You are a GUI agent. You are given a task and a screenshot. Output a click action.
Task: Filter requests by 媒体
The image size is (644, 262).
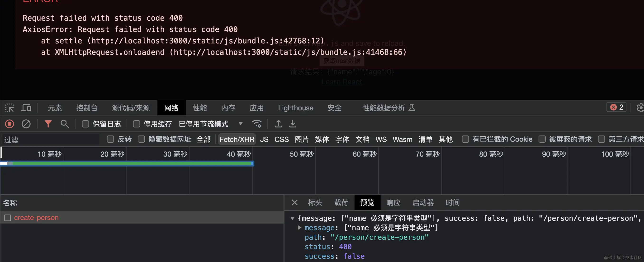point(322,139)
